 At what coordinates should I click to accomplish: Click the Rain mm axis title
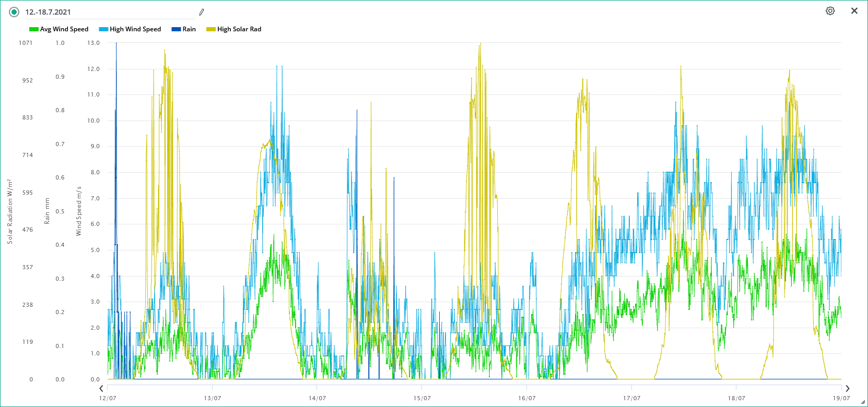47,211
